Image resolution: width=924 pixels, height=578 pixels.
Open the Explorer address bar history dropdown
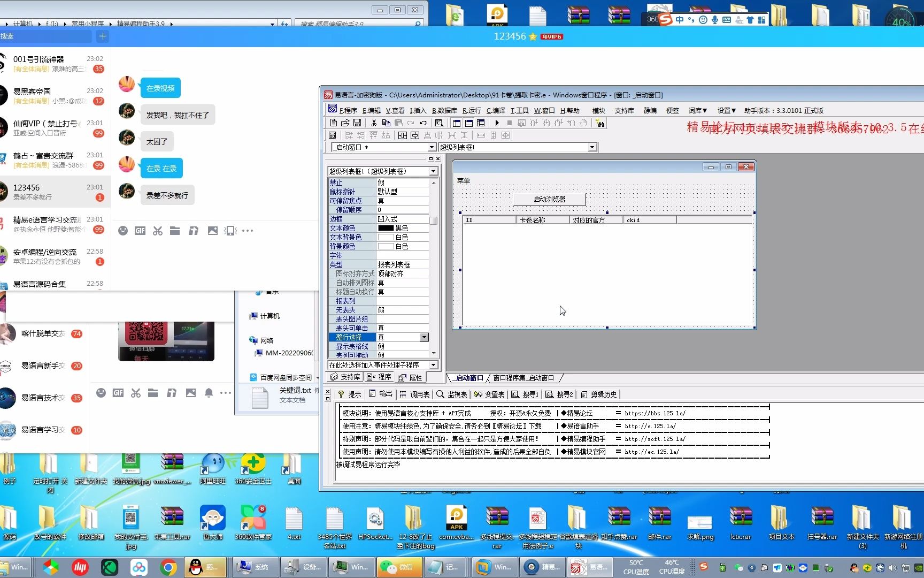pyautogui.click(x=273, y=24)
